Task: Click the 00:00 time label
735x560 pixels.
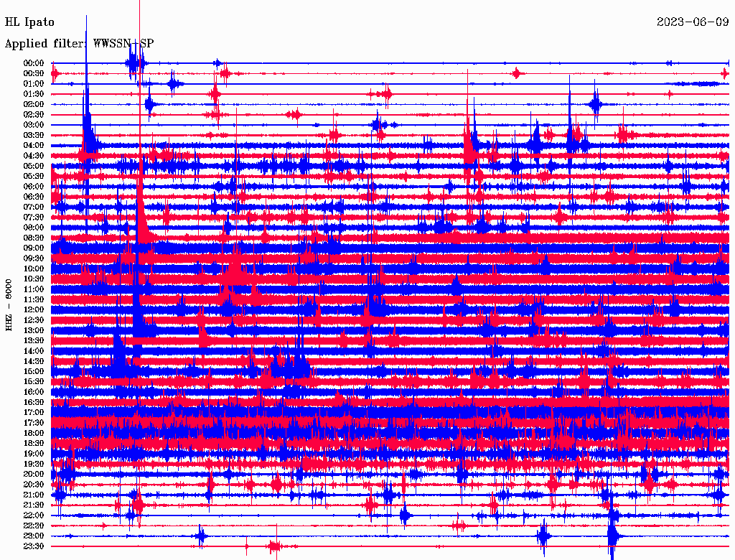Action: tap(34, 63)
